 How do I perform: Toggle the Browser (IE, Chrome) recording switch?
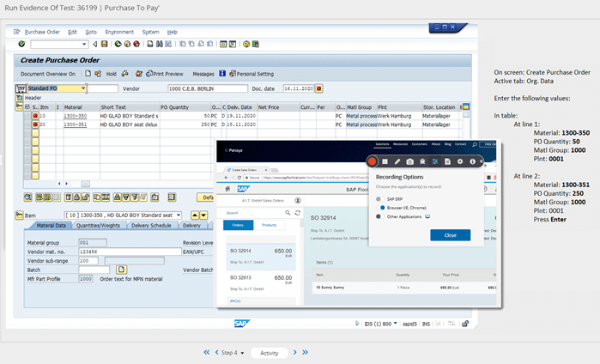tap(380, 208)
